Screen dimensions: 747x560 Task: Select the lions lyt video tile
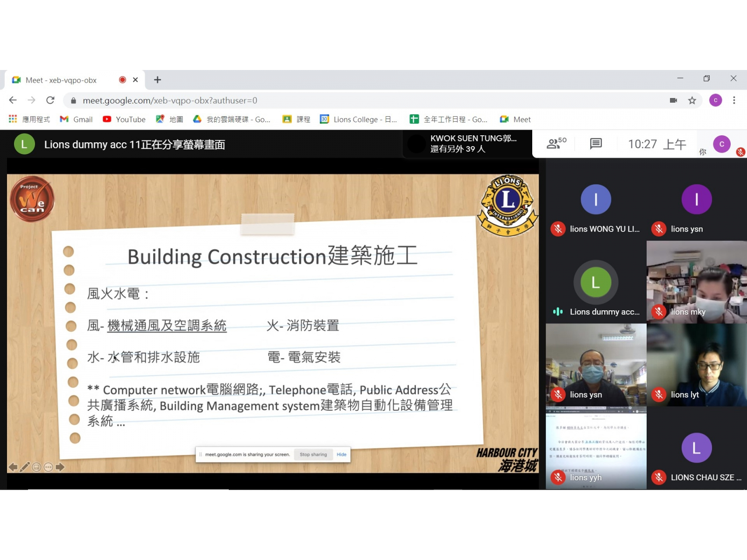pyautogui.click(x=697, y=365)
